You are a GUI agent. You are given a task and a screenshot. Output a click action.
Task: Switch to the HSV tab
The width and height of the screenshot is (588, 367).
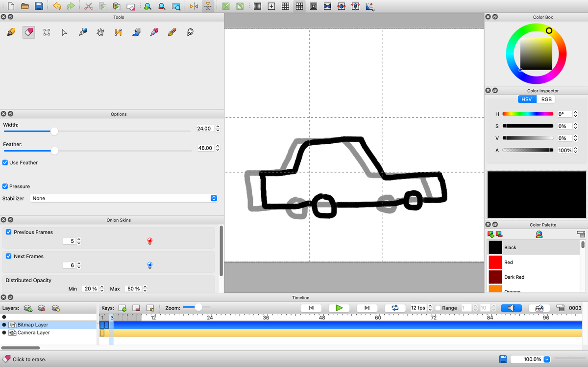pyautogui.click(x=527, y=99)
